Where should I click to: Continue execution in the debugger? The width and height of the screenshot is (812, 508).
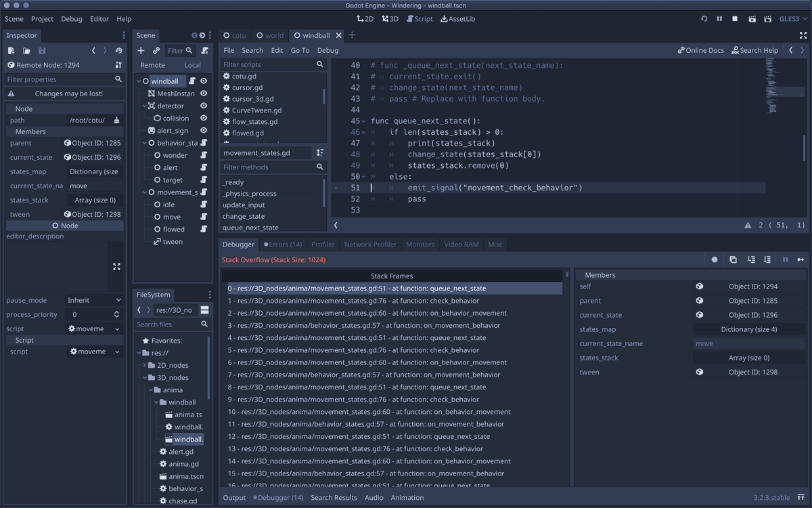pyautogui.click(x=800, y=259)
